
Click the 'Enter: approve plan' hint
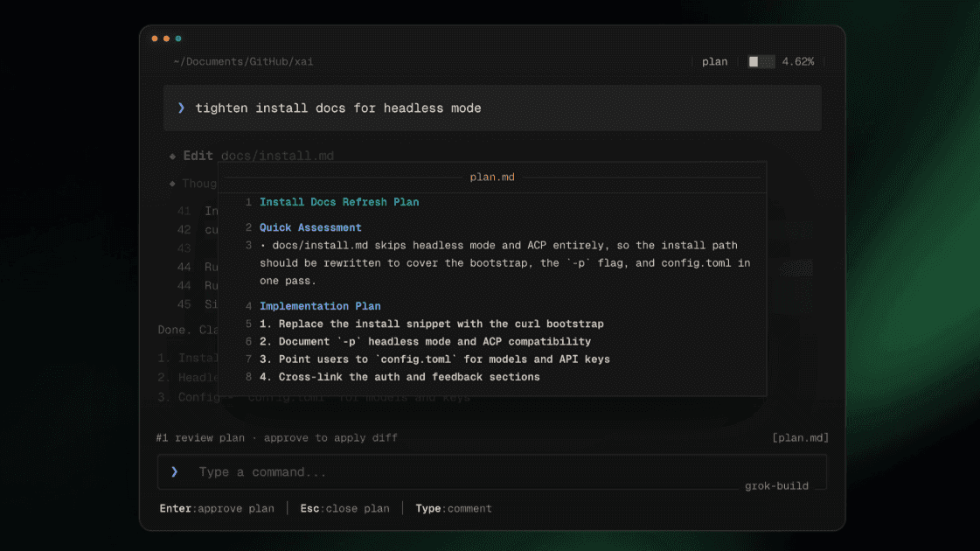(x=217, y=508)
